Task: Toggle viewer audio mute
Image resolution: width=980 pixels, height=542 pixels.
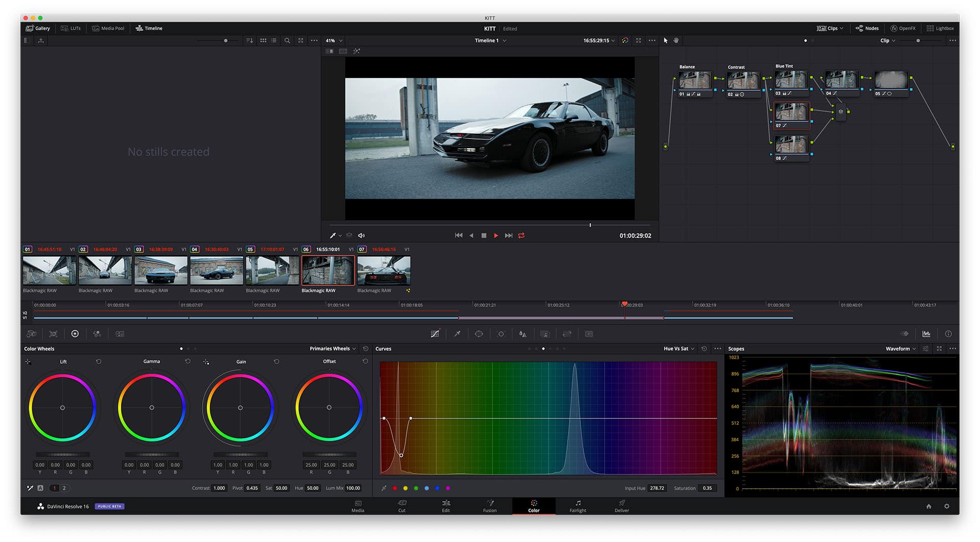Action: (361, 235)
